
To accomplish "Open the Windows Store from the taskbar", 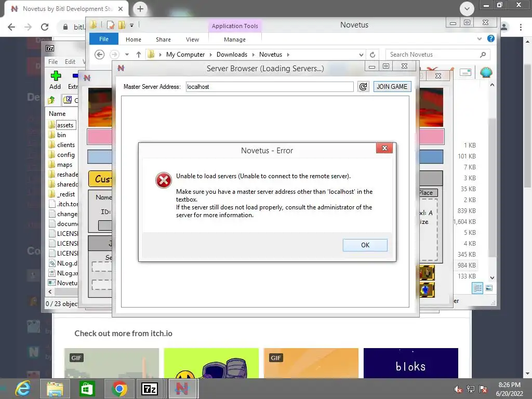I will pos(87,389).
